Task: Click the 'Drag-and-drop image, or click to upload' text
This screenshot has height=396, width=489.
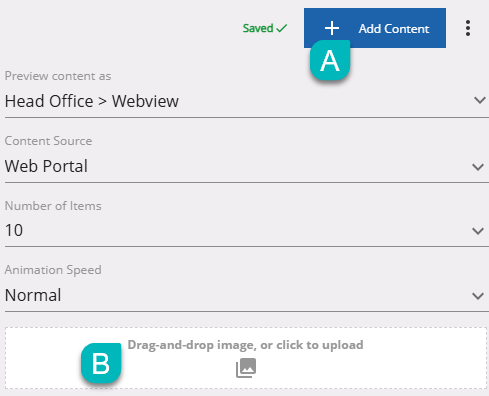Action: [245, 345]
